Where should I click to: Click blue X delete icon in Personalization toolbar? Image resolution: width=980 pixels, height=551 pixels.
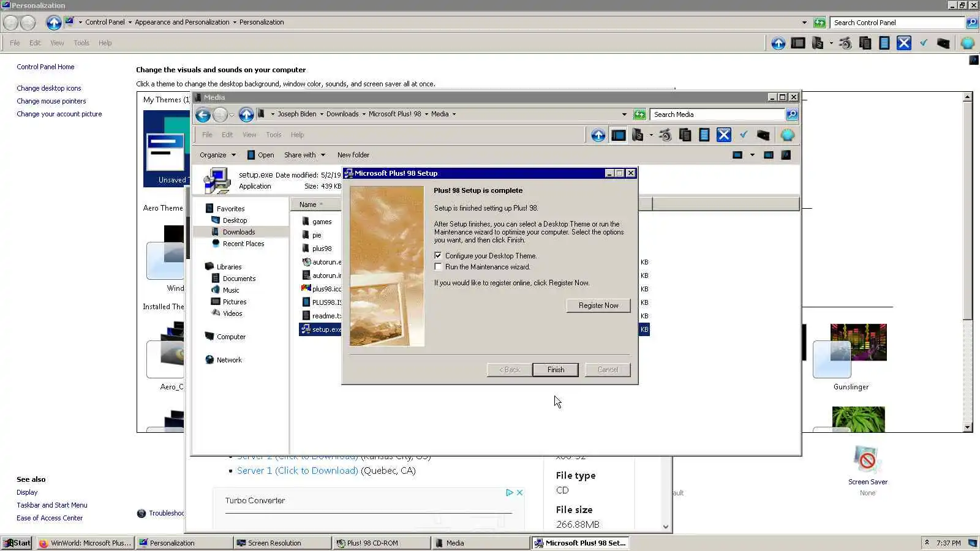click(x=904, y=43)
